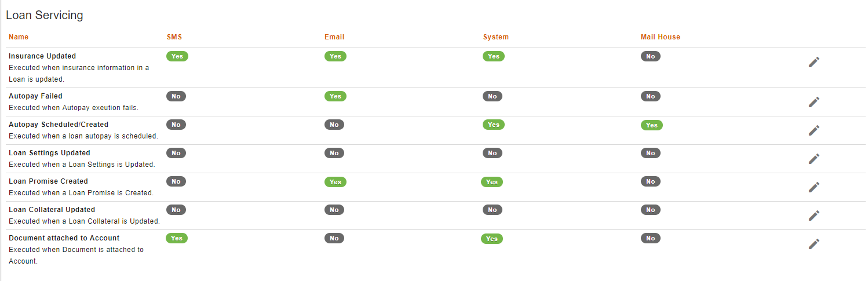Viewport: 868px width, 281px height.
Task: Toggle Mail House No for Insurance Updated
Action: (651, 56)
